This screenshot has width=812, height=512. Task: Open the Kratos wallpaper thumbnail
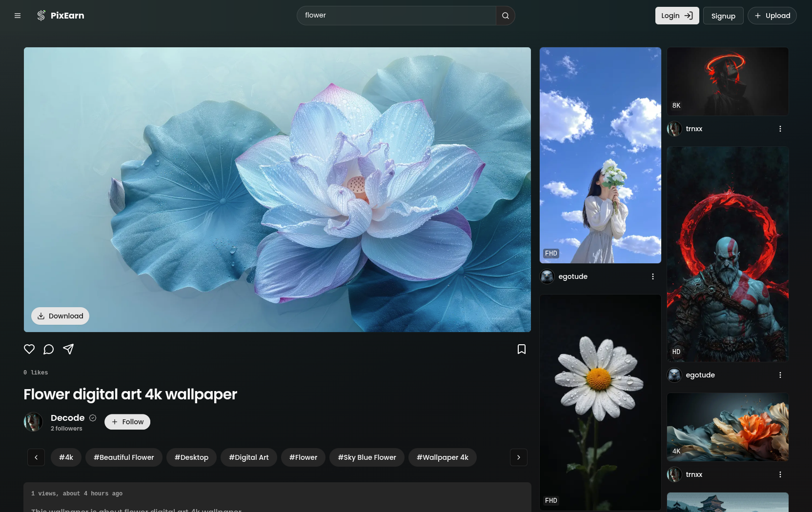728,254
